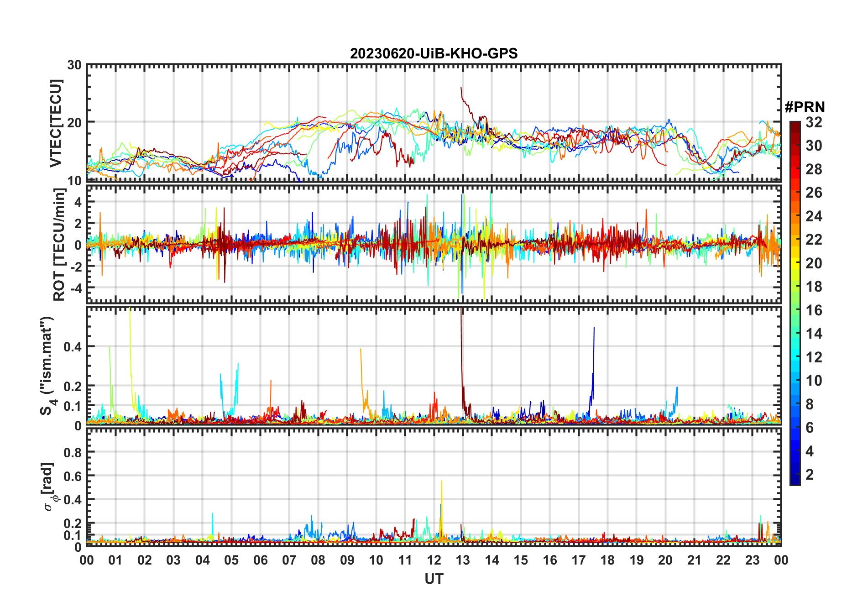
Task: Click the σφ axis tick "0.8"
Action: [73, 452]
